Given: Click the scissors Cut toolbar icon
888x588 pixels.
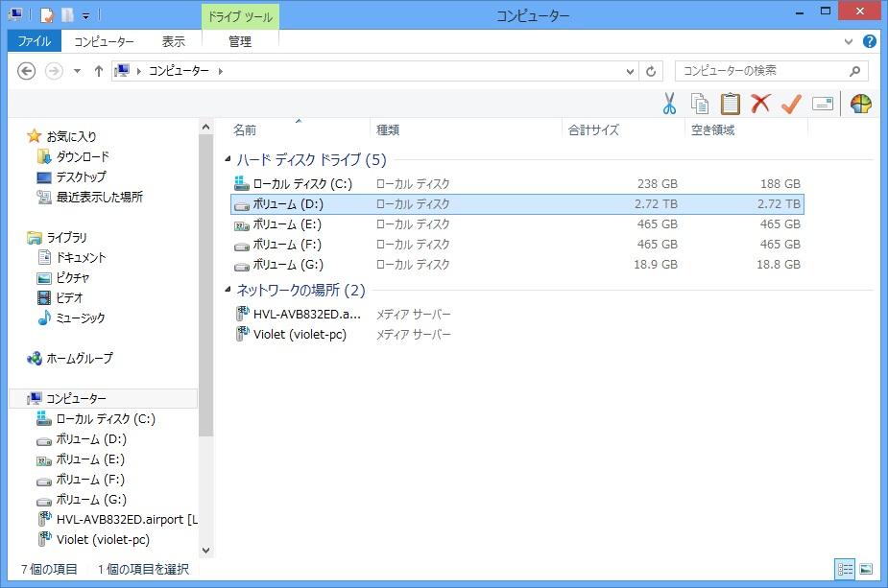Looking at the screenshot, I should [669, 104].
